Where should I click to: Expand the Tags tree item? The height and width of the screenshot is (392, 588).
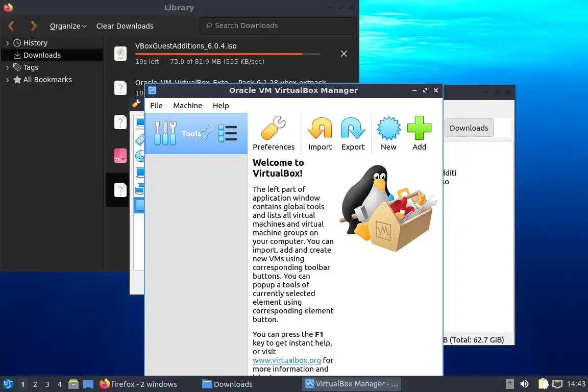point(7,67)
